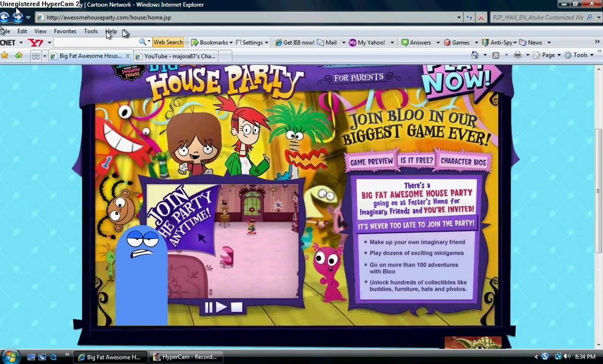Click the Get IE8 now! button

[x=294, y=42]
